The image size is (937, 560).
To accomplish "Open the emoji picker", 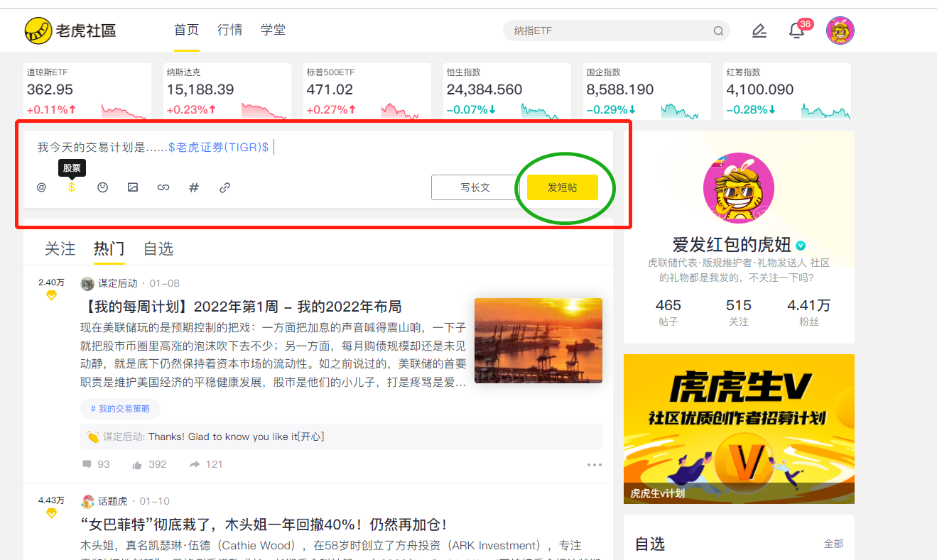I will tap(102, 187).
